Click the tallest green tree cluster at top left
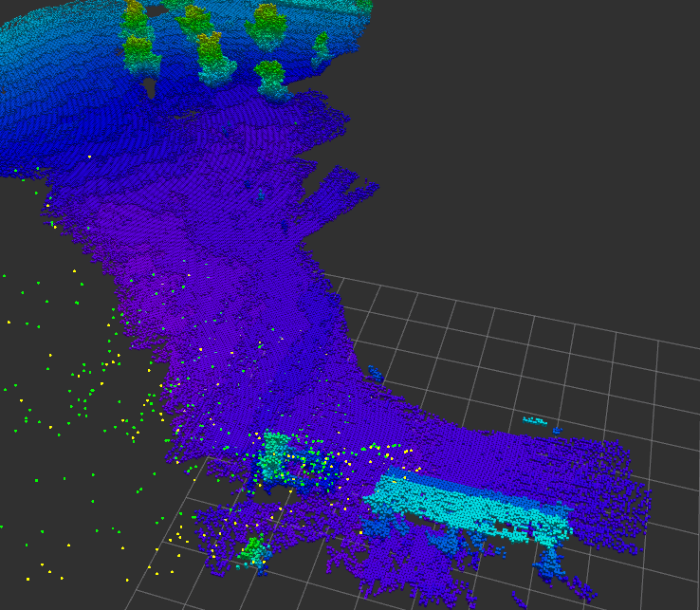This screenshot has height=610, width=700. point(138,38)
